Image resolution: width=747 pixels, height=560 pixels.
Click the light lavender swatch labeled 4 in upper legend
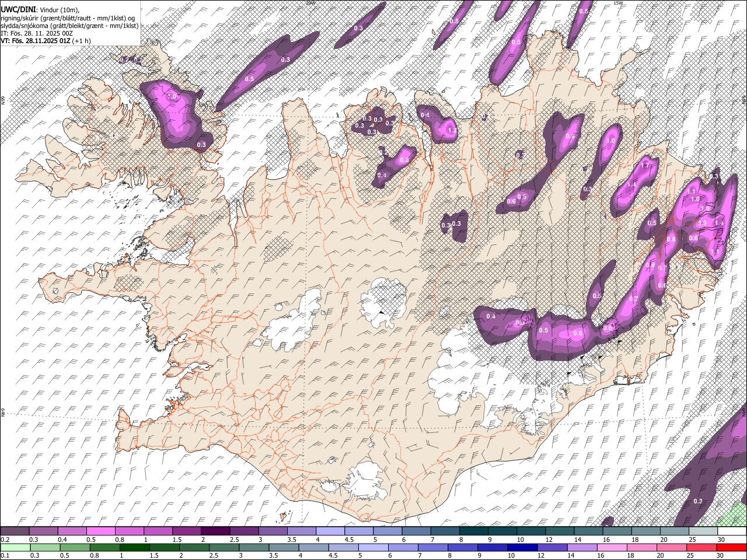[330, 531]
